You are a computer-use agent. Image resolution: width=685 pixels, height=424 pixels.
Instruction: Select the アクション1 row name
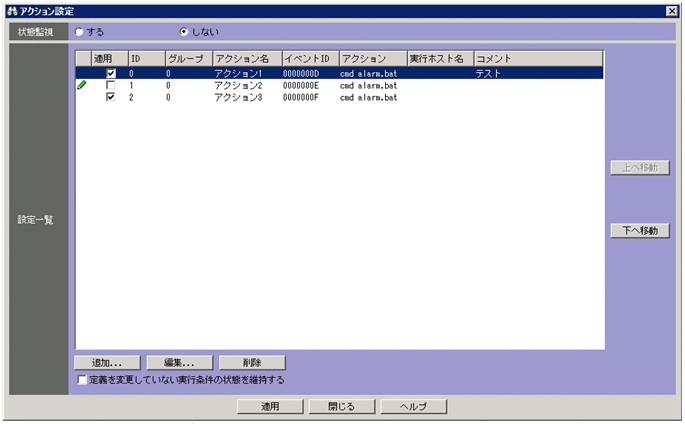(239, 73)
